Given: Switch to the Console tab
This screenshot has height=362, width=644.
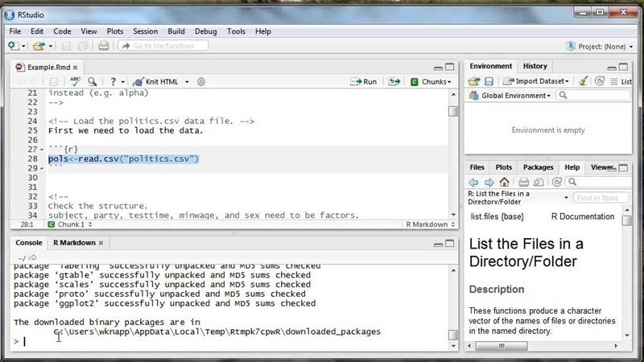Looking at the screenshot, I should (x=29, y=243).
